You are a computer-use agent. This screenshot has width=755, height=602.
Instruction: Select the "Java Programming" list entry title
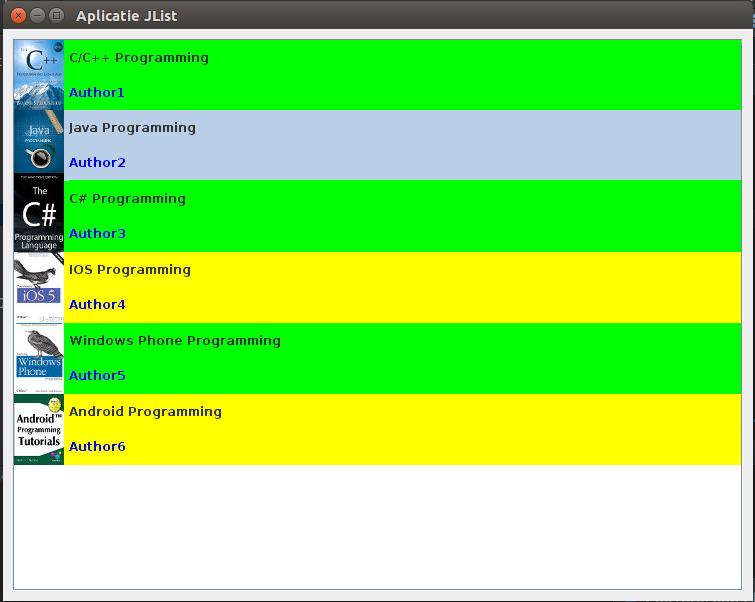coord(132,128)
